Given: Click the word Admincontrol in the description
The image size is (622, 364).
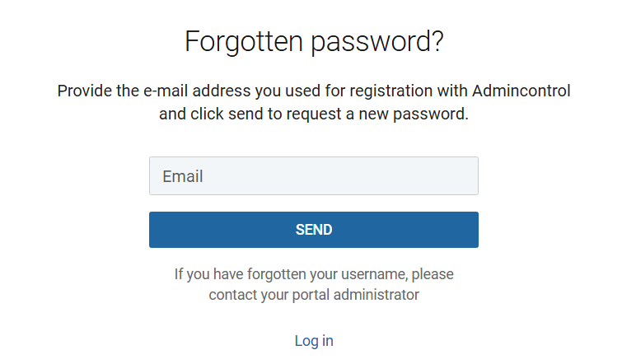Looking at the screenshot, I should coord(521,91).
